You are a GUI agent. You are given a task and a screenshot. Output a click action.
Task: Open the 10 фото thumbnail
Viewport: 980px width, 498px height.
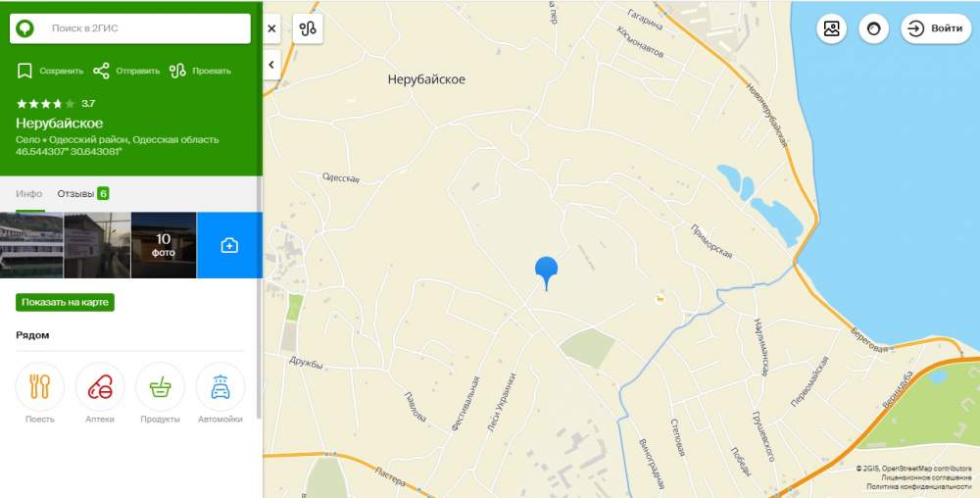pyautogui.click(x=164, y=245)
